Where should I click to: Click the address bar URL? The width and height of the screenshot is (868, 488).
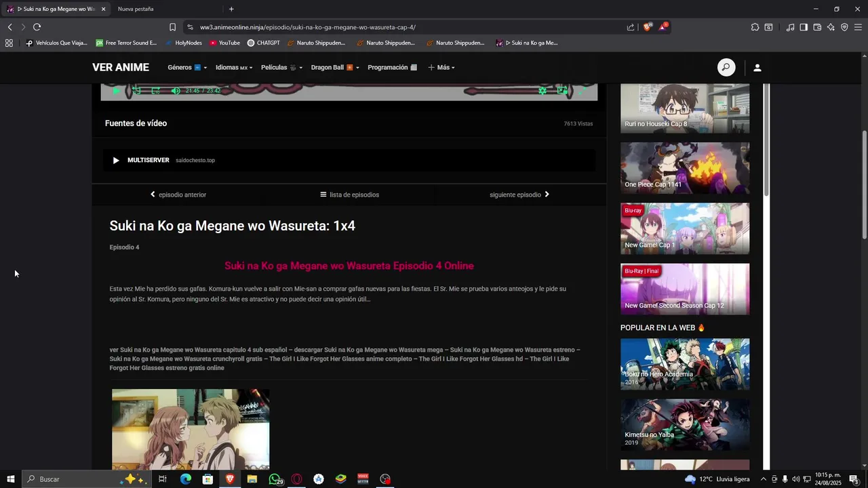(x=307, y=27)
